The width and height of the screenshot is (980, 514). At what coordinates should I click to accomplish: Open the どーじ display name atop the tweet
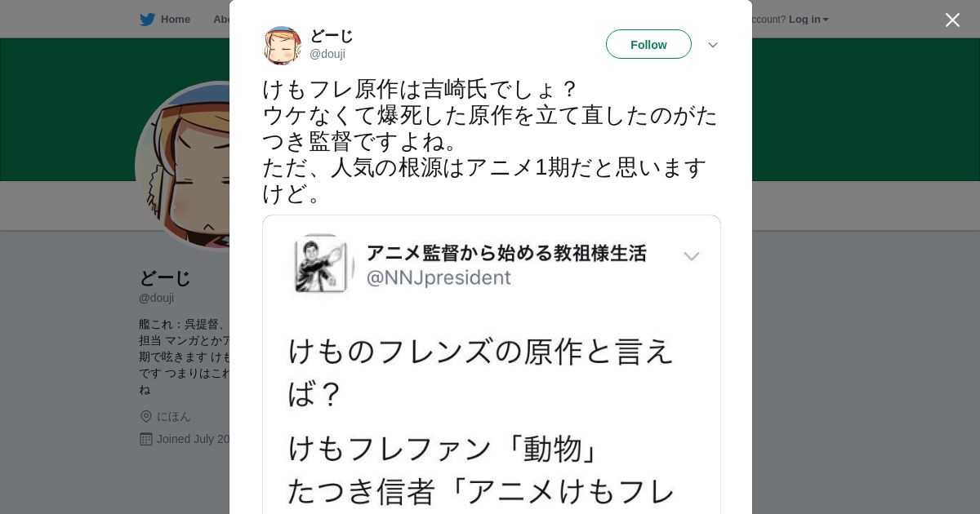point(332,36)
